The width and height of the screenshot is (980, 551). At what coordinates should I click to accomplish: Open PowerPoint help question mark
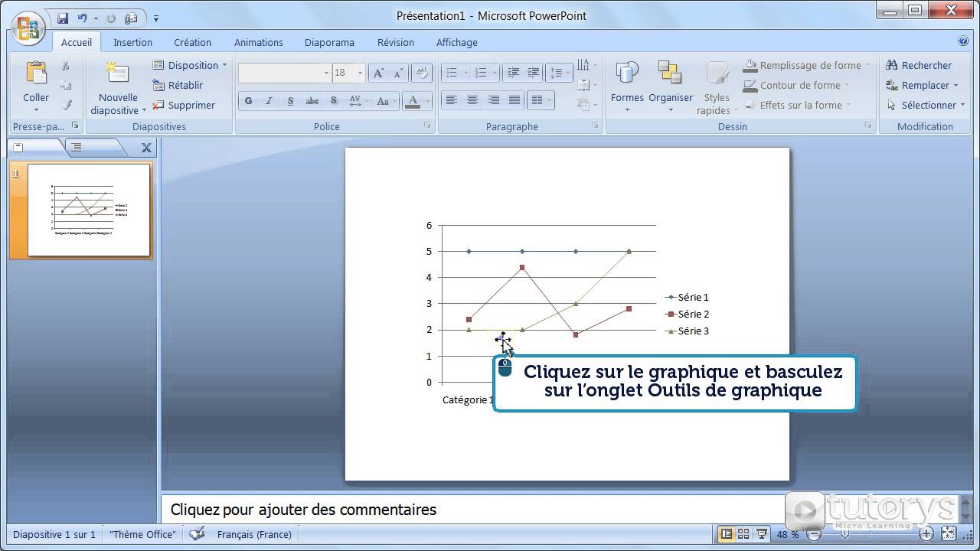963,41
